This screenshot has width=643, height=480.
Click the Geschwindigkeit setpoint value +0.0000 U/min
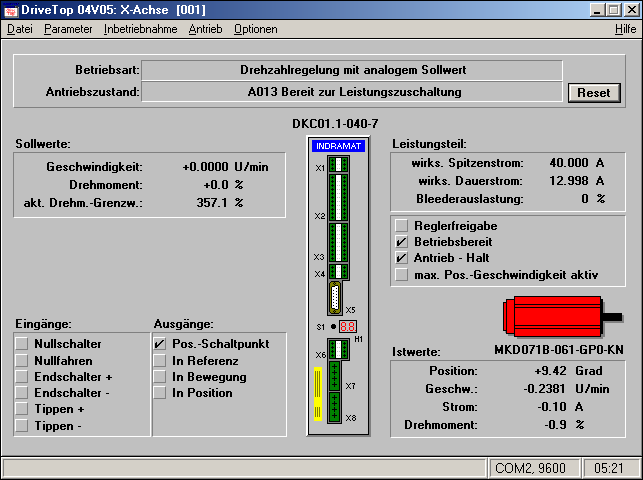225,167
